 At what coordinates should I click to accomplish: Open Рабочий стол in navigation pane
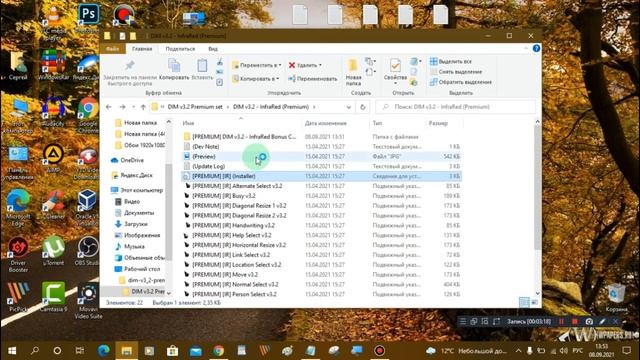click(x=138, y=269)
